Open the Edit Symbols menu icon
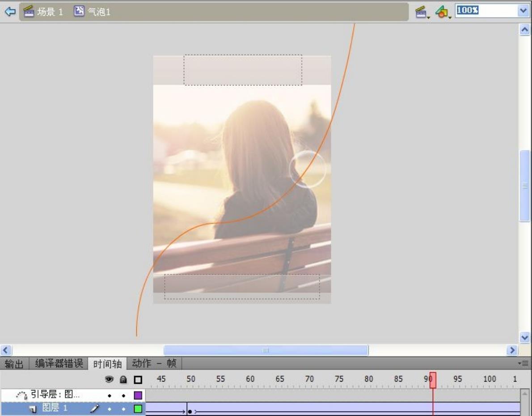 tap(442, 13)
